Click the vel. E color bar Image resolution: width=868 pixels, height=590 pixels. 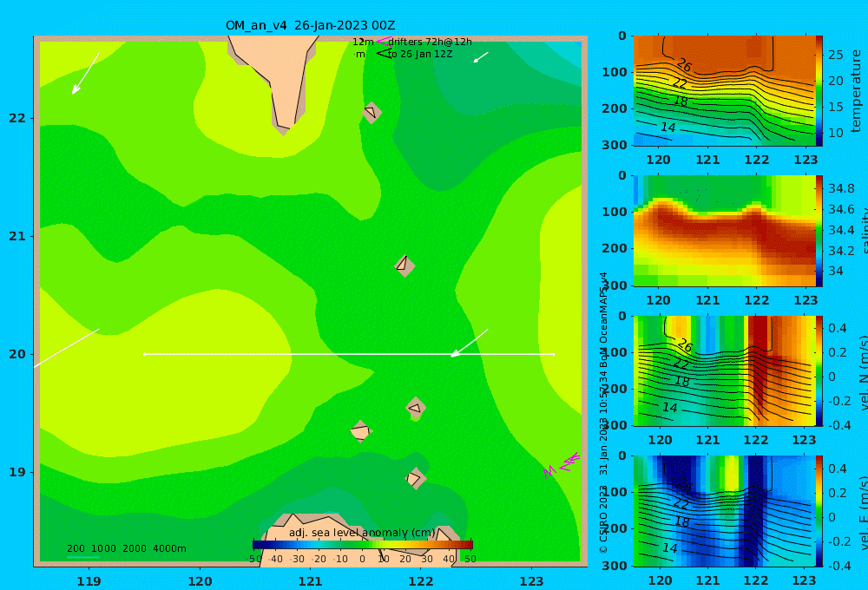(819, 511)
